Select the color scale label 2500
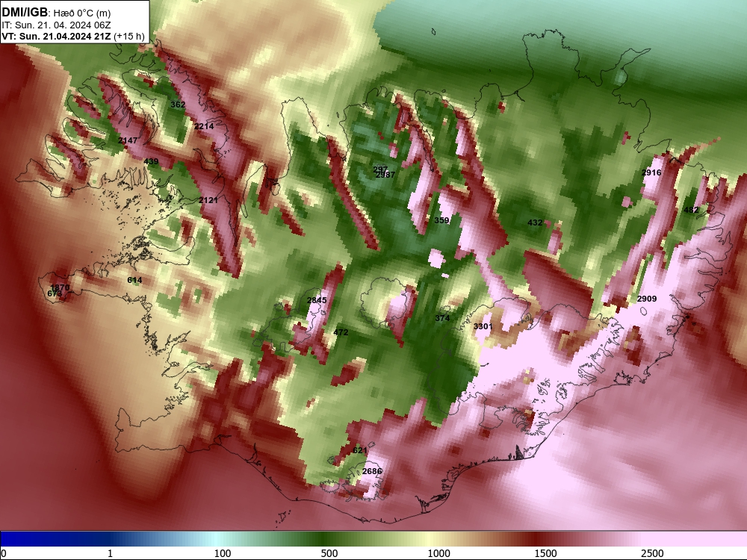Screen dimensions: 747x560 point(652,553)
